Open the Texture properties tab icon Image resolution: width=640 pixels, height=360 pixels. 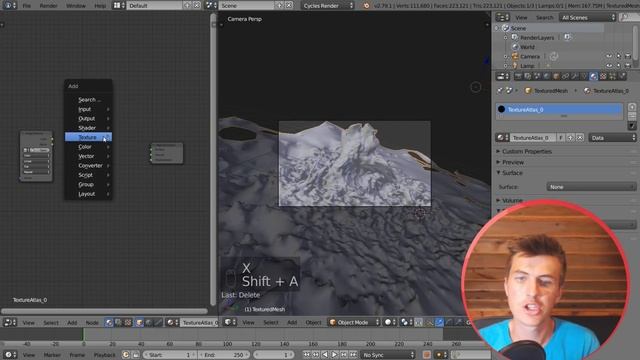[603, 76]
